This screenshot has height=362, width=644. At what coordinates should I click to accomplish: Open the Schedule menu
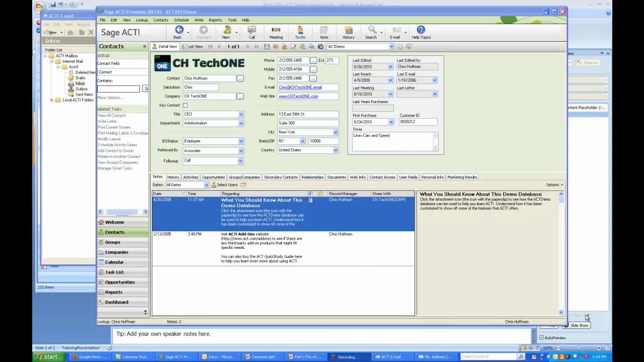click(x=181, y=20)
